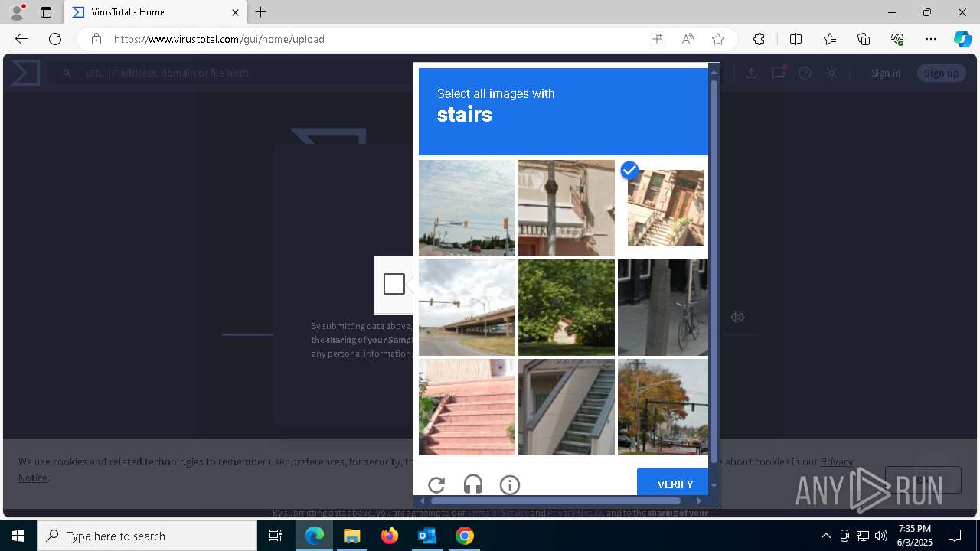
Task: Open the volume speaker tray icon
Action: pos(881,536)
